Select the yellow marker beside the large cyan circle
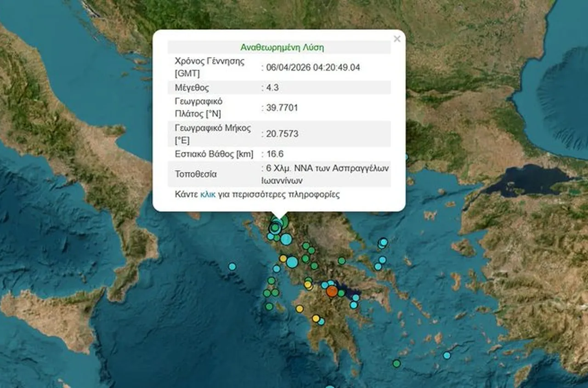 [x=283, y=258]
